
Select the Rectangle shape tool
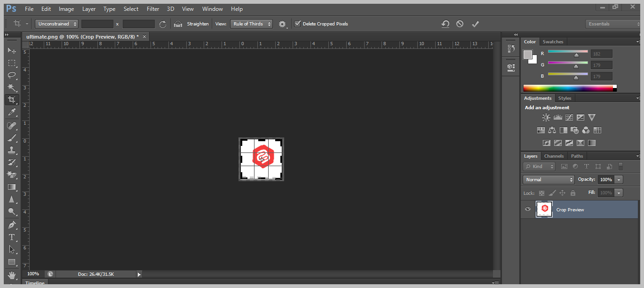tap(12, 262)
